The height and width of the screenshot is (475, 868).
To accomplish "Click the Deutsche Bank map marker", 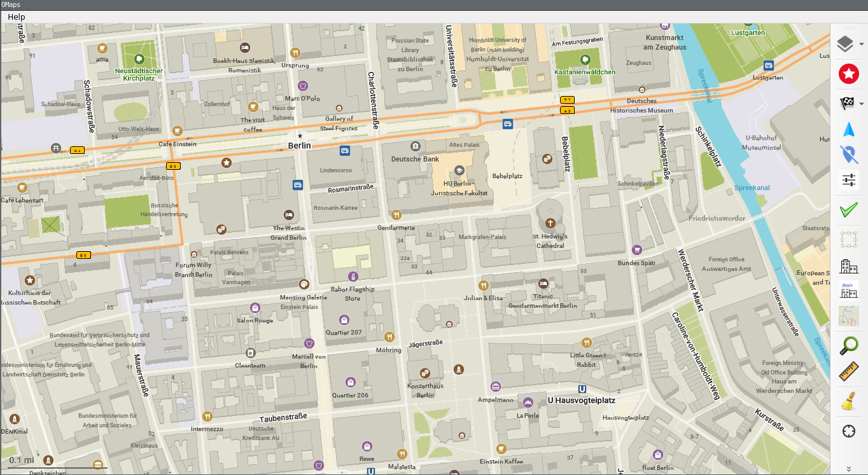I will click(416, 146).
